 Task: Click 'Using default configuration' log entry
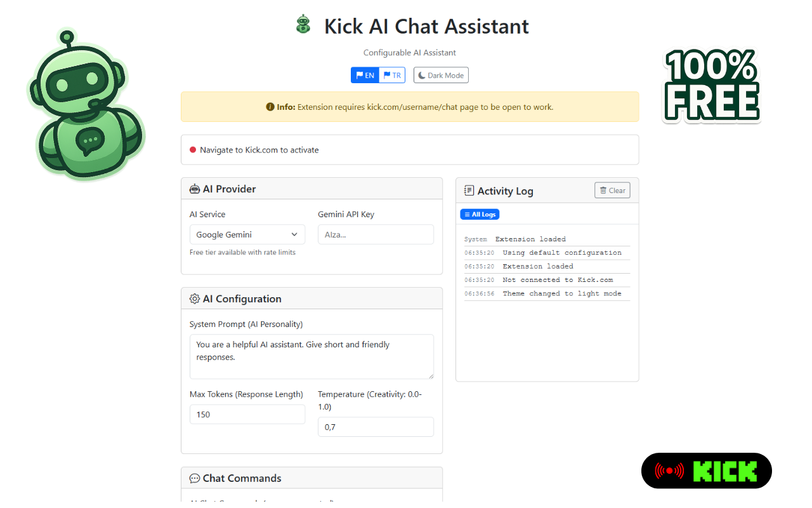click(x=547, y=252)
